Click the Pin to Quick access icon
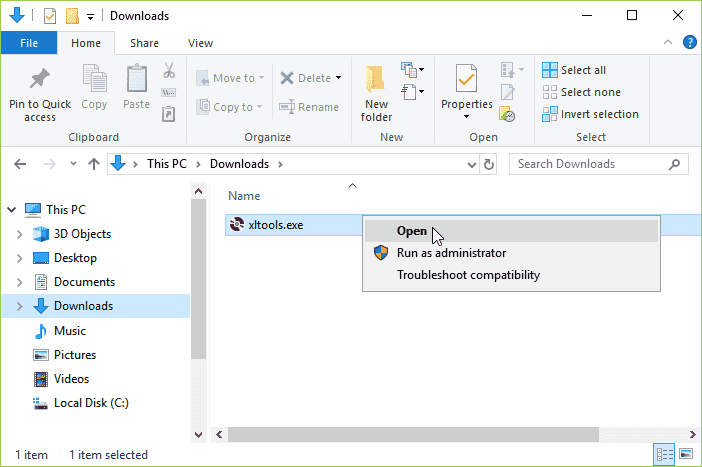 39,79
